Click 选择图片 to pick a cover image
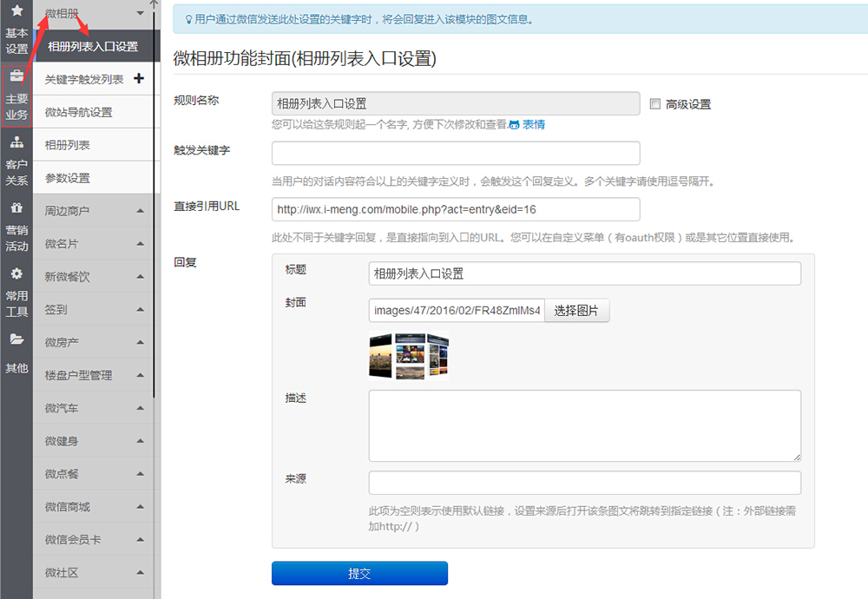868x599 pixels. 576,310
